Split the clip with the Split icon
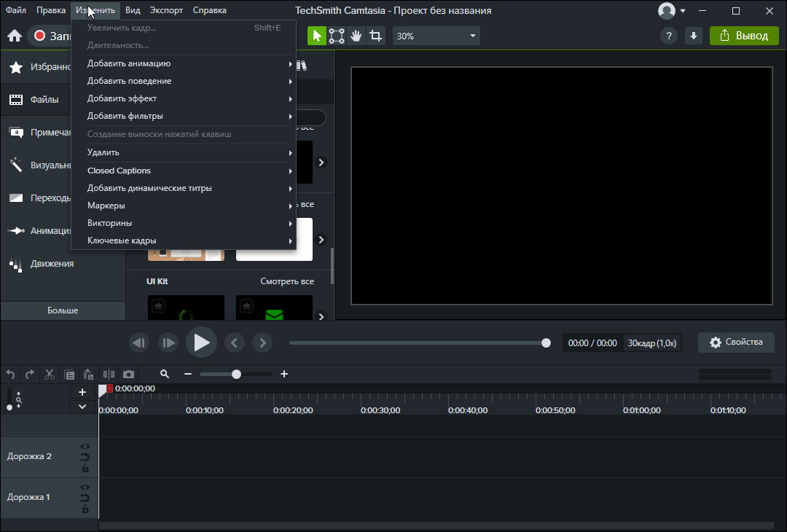The image size is (787, 532). coord(109,374)
